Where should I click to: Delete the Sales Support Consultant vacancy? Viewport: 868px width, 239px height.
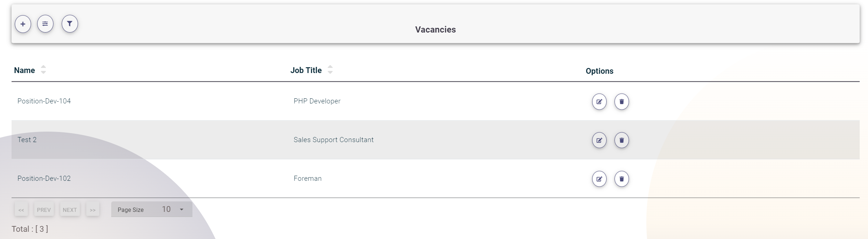tap(622, 140)
